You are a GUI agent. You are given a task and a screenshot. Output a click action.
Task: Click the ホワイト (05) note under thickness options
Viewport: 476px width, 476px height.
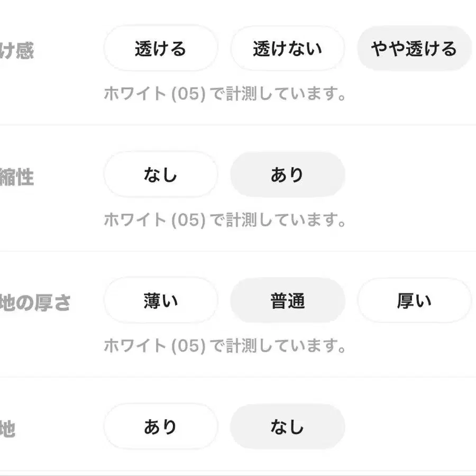tap(225, 346)
